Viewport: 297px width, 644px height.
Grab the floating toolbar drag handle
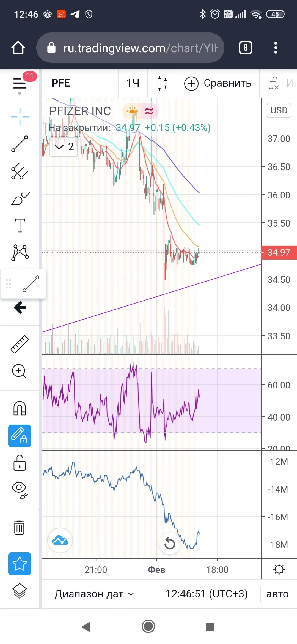9,284
